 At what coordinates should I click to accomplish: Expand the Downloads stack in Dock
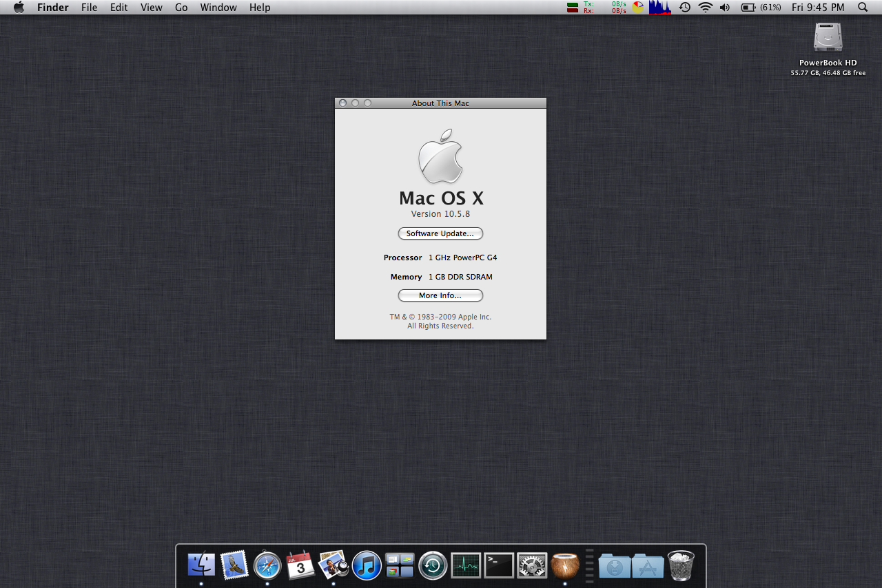click(x=615, y=565)
